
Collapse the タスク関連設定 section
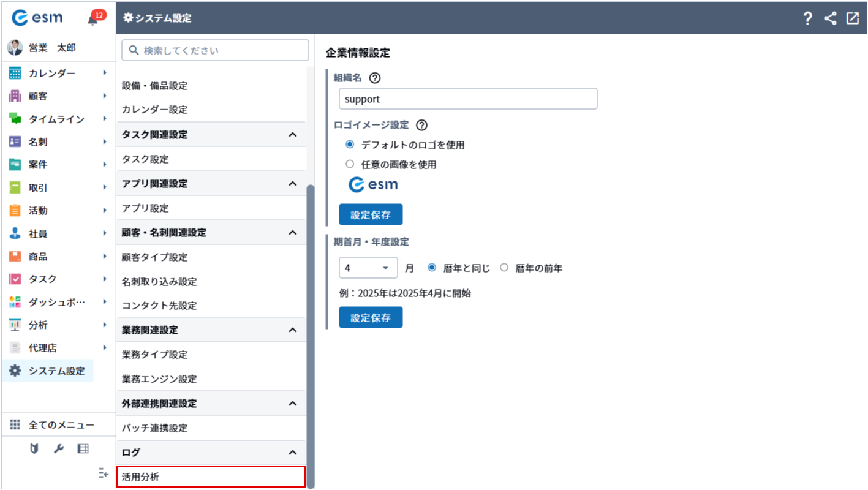point(292,134)
